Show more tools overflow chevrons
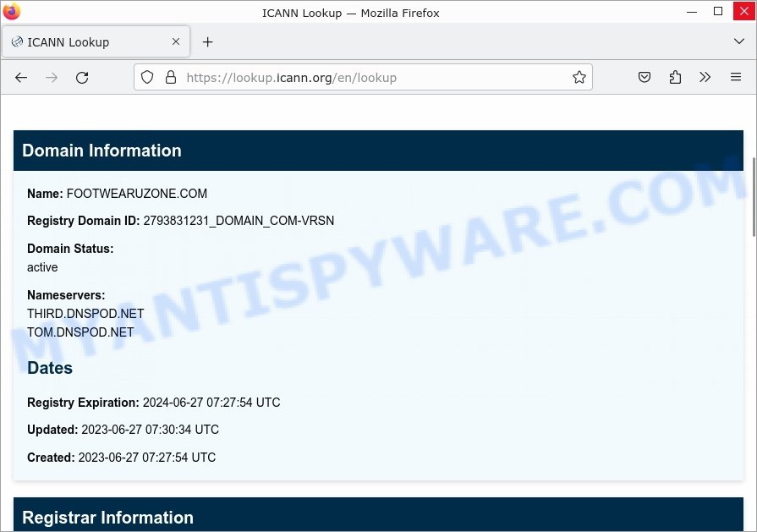 point(705,77)
